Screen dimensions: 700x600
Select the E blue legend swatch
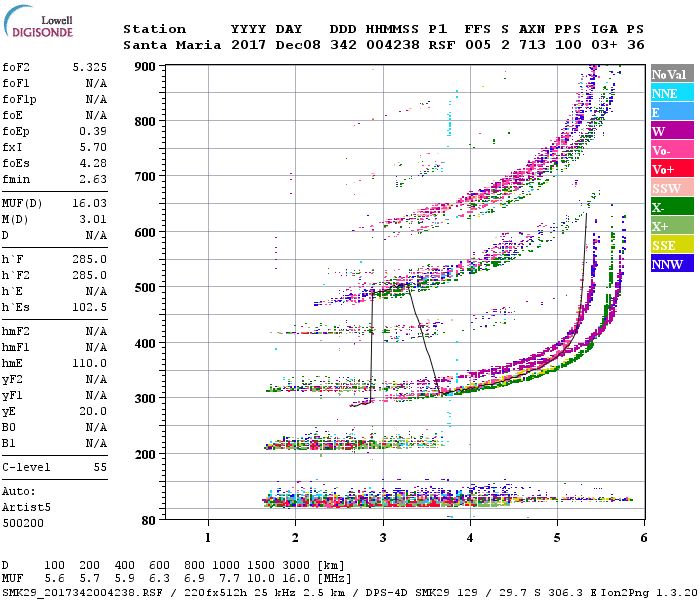coord(672,112)
